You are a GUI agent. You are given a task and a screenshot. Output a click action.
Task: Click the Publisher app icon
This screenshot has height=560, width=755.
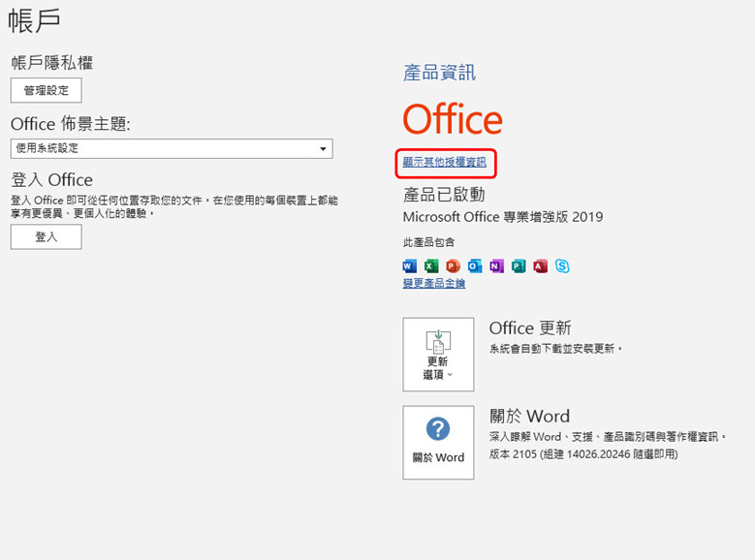(x=519, y=265)
